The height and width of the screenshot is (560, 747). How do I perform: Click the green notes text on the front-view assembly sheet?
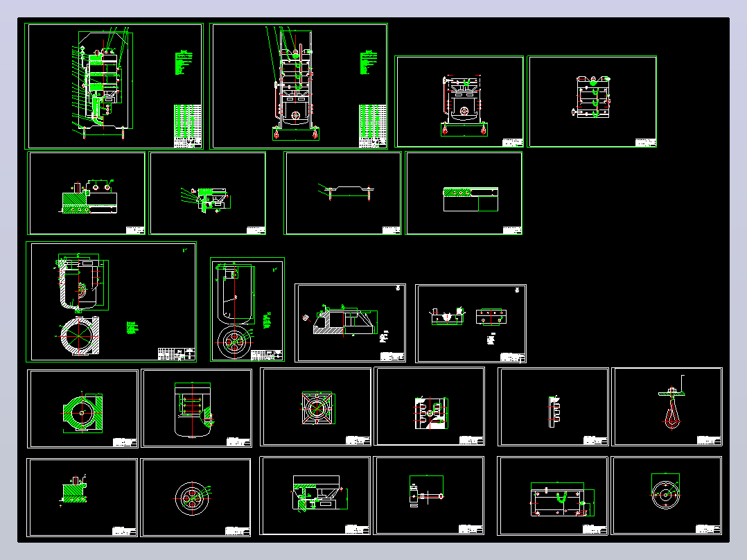tap(368, 62)
